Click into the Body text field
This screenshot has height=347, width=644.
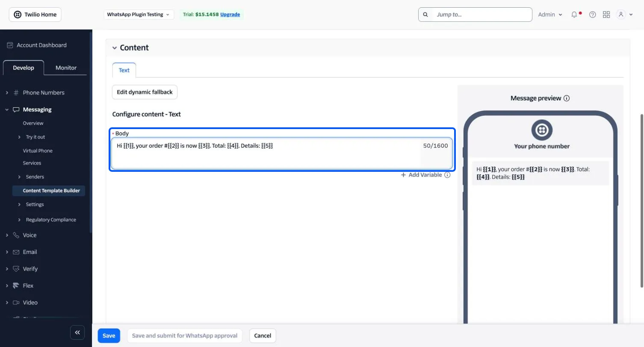point(282,153)
